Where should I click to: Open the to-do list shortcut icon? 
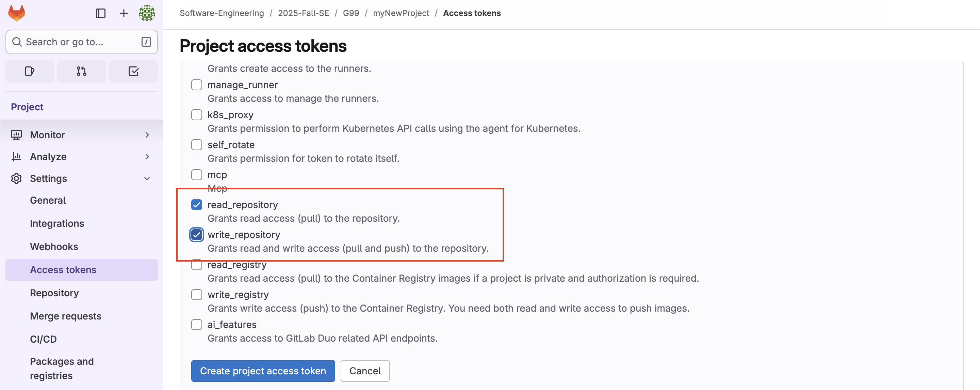133,71
